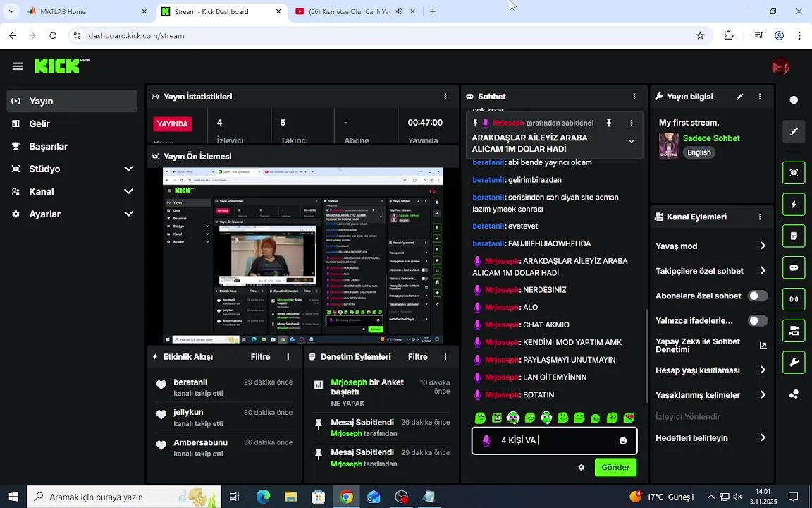Viewport: 812px width, 508px height.
Task: Toggle channel actions icon in right sidebar
Action: tap(794, 331)
